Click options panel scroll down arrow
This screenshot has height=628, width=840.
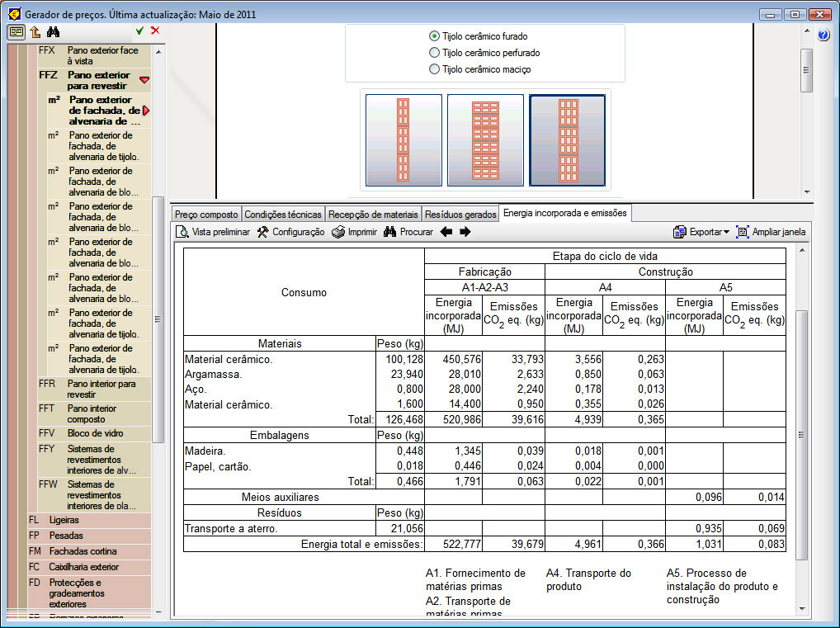tap(807, 191)
